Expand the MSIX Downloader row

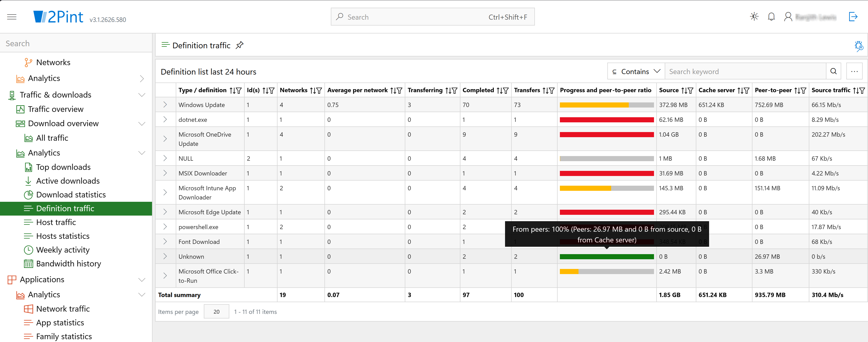pyautogui.click(x=165, y=173)
